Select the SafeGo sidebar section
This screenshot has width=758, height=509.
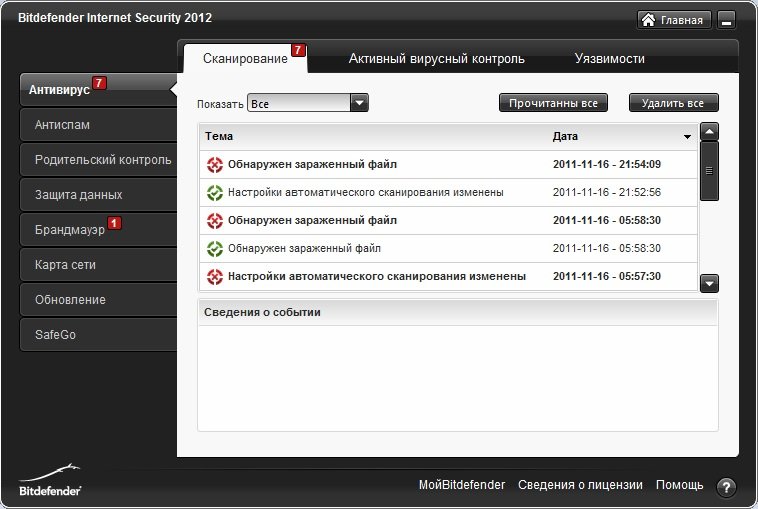(99, 334)
